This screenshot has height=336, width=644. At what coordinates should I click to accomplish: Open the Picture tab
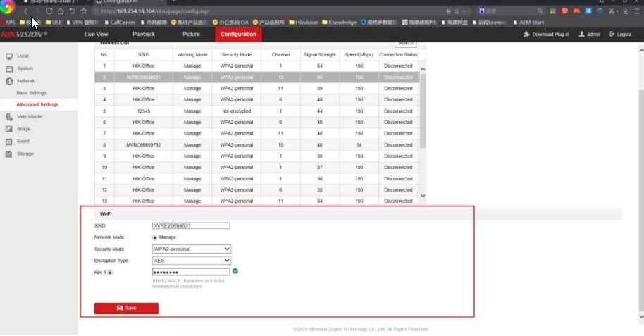[191, 34]
